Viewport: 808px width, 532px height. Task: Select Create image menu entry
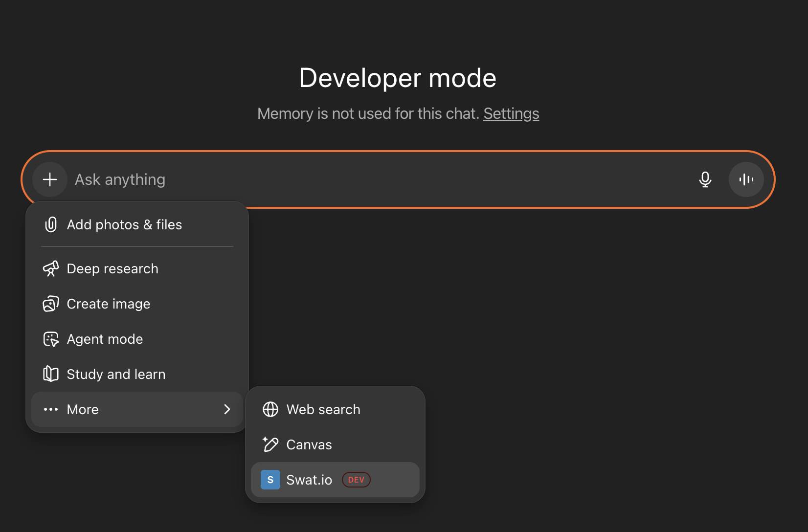click(137, 304)
